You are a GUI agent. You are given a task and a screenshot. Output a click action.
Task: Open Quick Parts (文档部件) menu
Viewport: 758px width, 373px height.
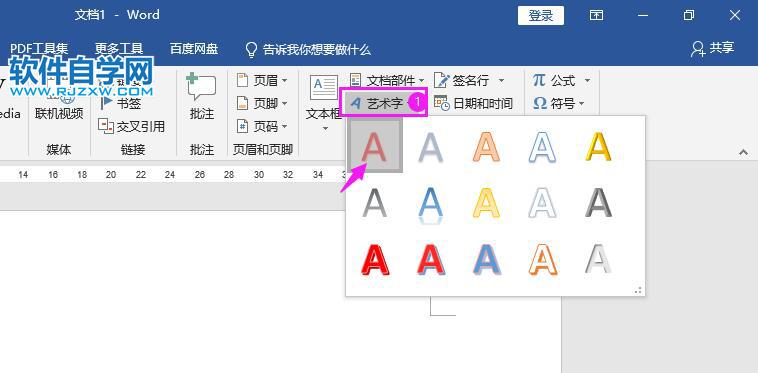click(387, 80)
